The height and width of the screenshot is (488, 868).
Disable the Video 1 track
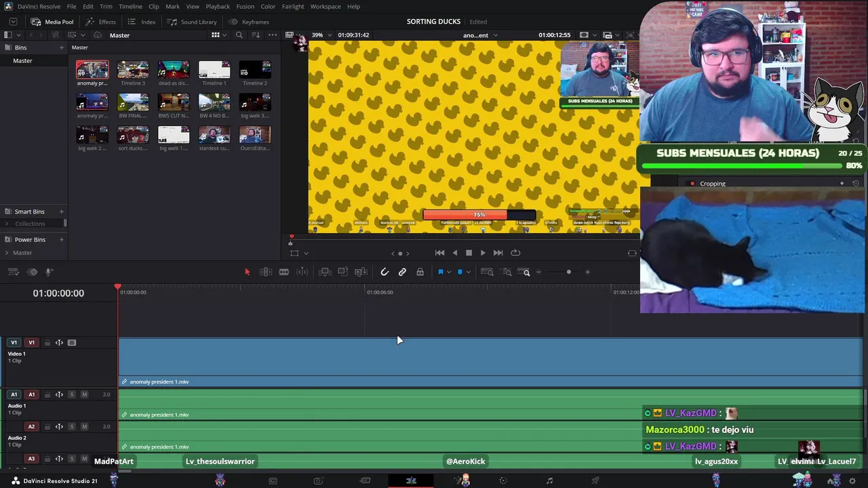72,343
